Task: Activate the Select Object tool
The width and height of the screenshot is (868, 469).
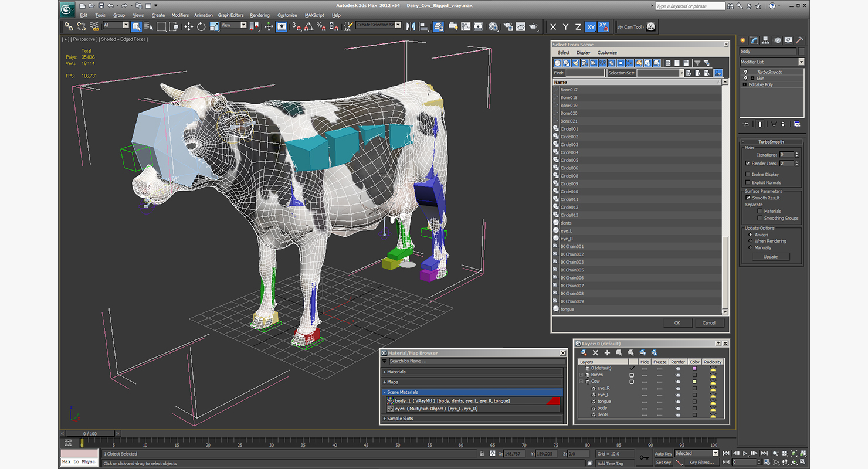Action: click(136, 26)
